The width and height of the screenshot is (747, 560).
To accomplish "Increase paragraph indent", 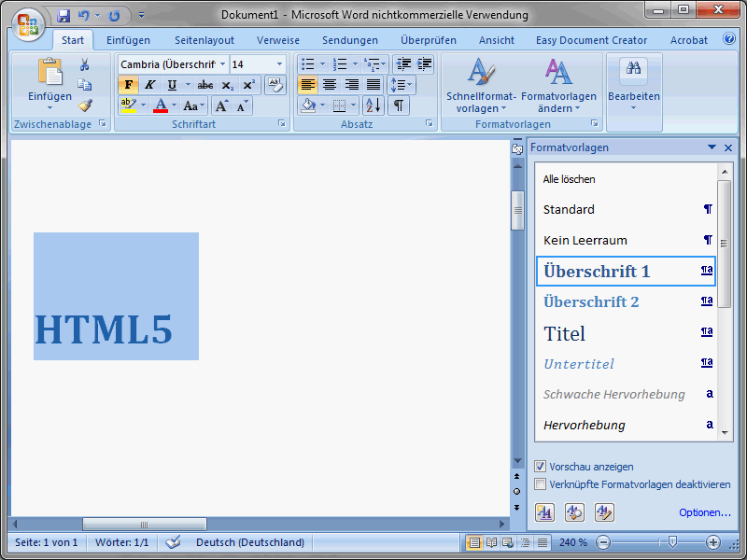I will coord(424,63).
